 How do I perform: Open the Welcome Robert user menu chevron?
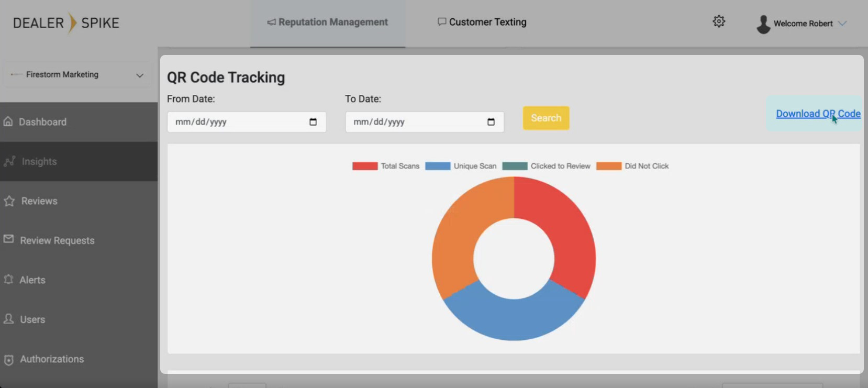click(842, 24)
